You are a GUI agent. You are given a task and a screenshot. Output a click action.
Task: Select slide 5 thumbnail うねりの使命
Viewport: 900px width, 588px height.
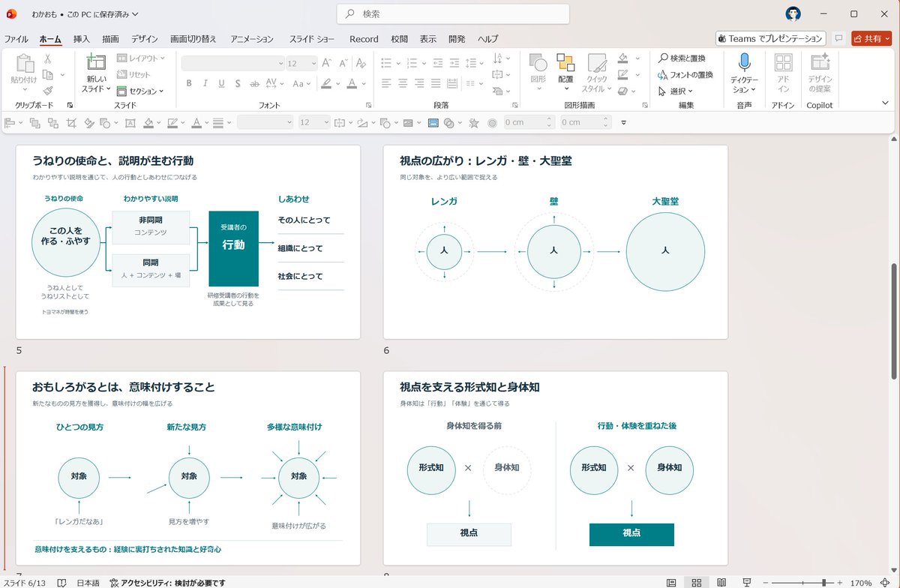click(x=188, y=241)
